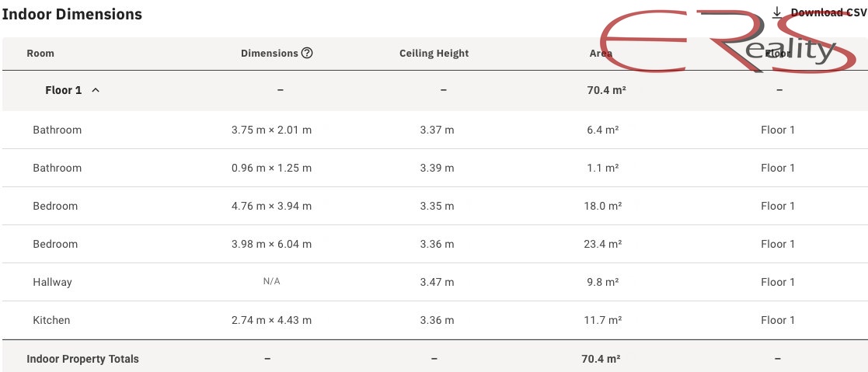Click the Hallway N/A dimensions cell
868x372 pixels.
point(271,282)
